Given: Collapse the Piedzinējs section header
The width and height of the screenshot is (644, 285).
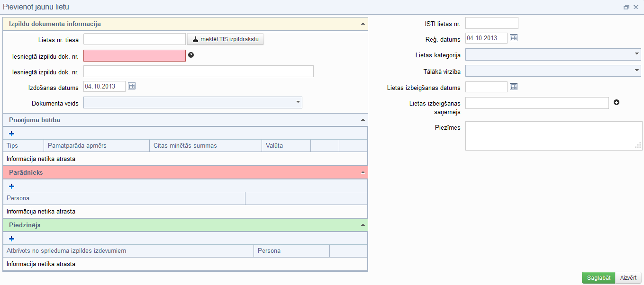Looking at the screenshot, I should (363, 225).
